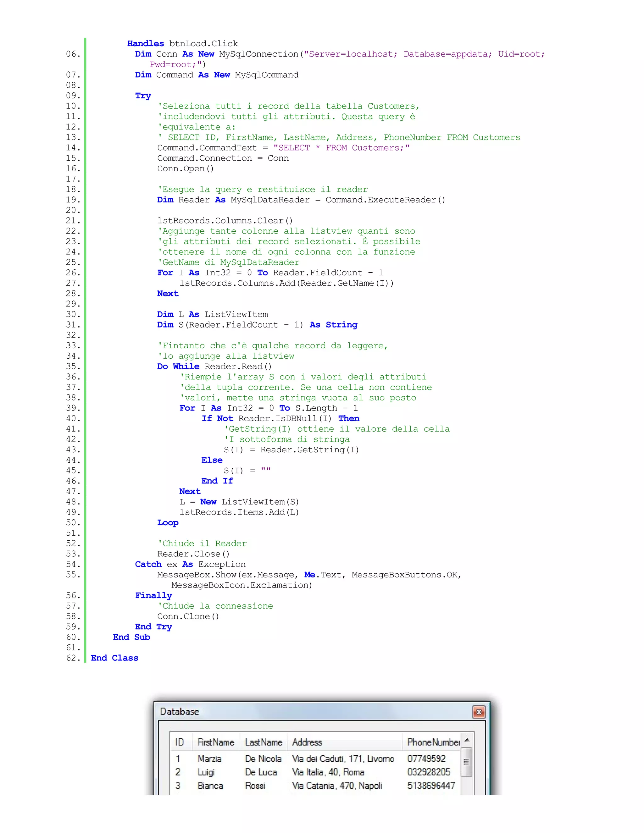
Task: Click the listview vertical scrollbar thumb
Action: coord(466,762)
